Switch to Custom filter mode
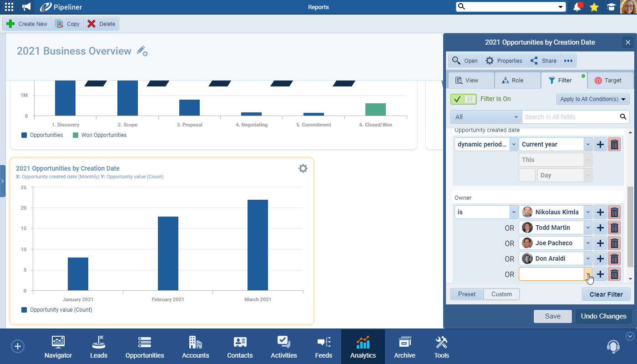Viewport: 637px width, 364px height. tap(501, 294)
